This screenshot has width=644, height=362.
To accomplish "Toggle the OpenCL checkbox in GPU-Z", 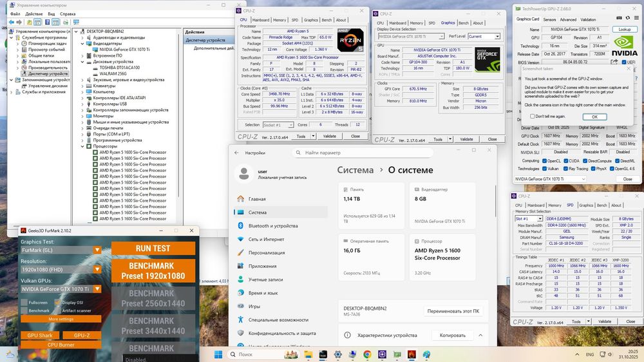I will click(x=544, y=161).
